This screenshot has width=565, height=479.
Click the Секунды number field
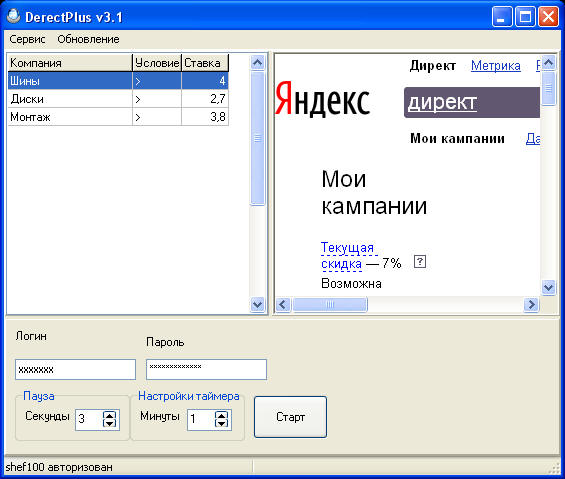pyautogui.click(x=89, y=420)
